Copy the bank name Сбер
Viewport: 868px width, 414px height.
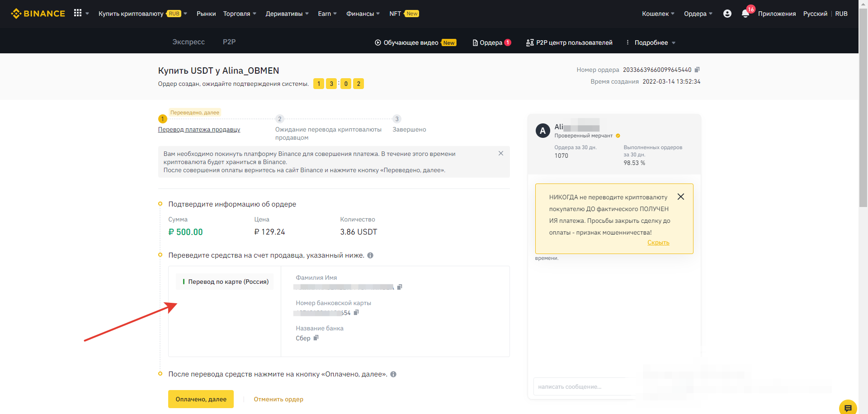316,338
